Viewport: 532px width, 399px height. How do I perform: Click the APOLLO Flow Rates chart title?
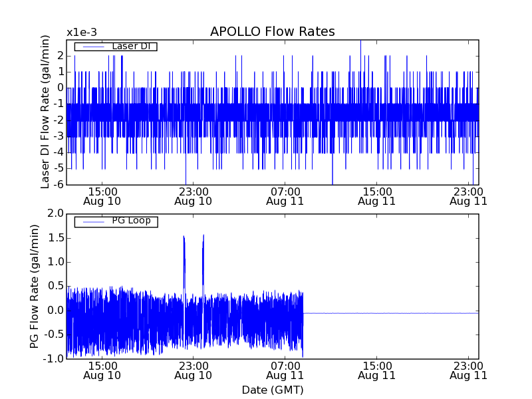[272, 32]
